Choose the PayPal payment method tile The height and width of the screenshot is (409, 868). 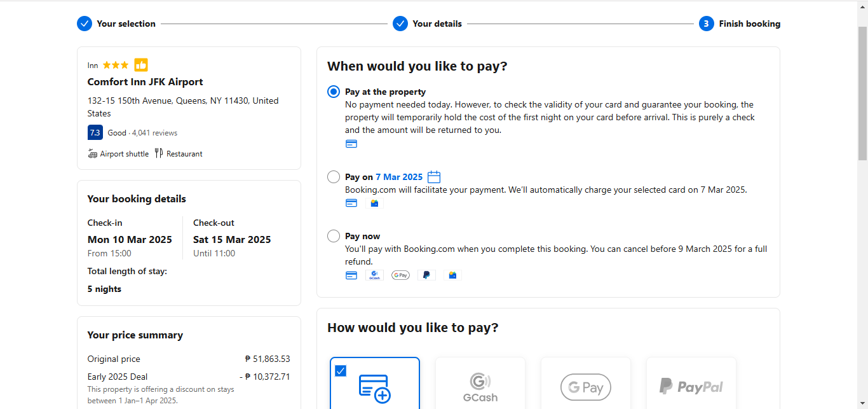[691, 383]
